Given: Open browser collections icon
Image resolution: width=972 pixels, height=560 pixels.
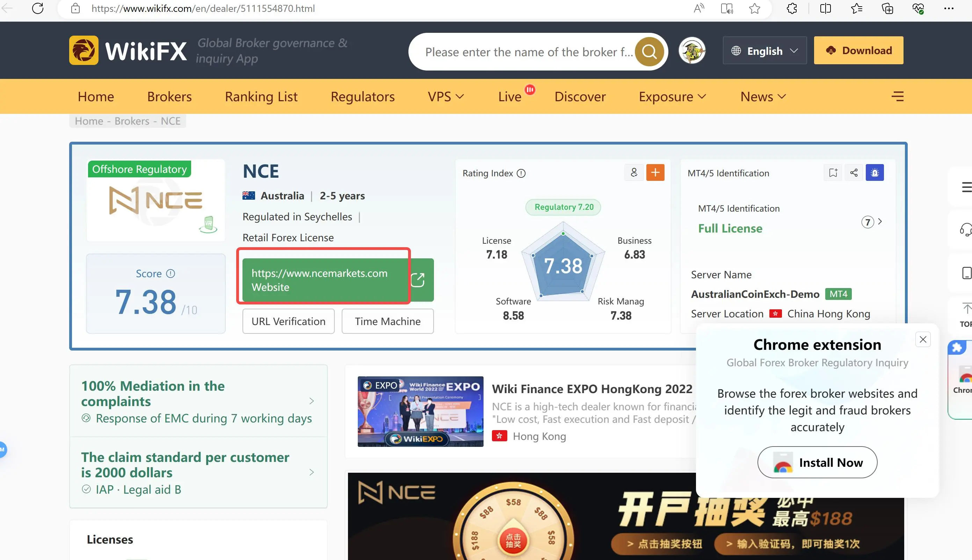Looking at the screenshot, I should pyautogui.click(x=887, y=8).
